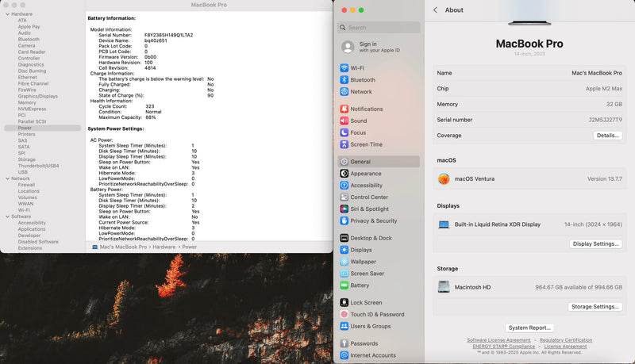Select Siri & Spotlight settings

coord(370,209)
